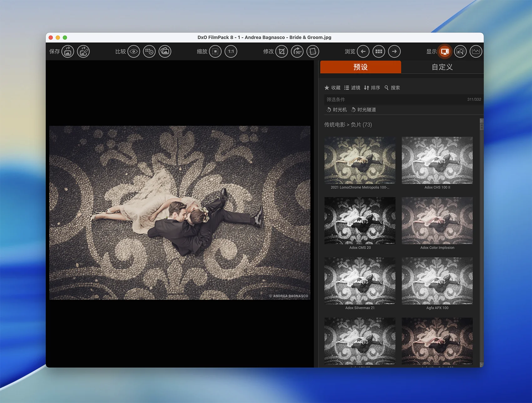Screen dimensions: 532x403
Task: Switch to the 自定义 tab
Action: [442, 67]
